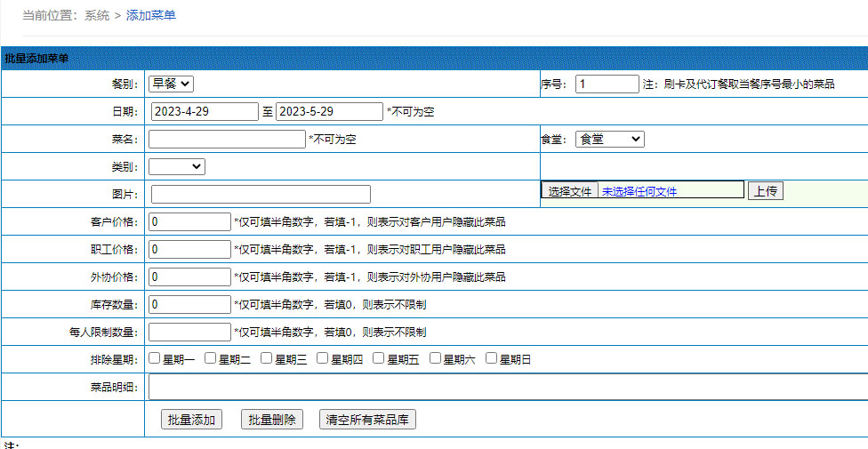This screenshot has height=449, width=868.
Task: Click the 选择文件 file chooser button
Action: (570, 191)
